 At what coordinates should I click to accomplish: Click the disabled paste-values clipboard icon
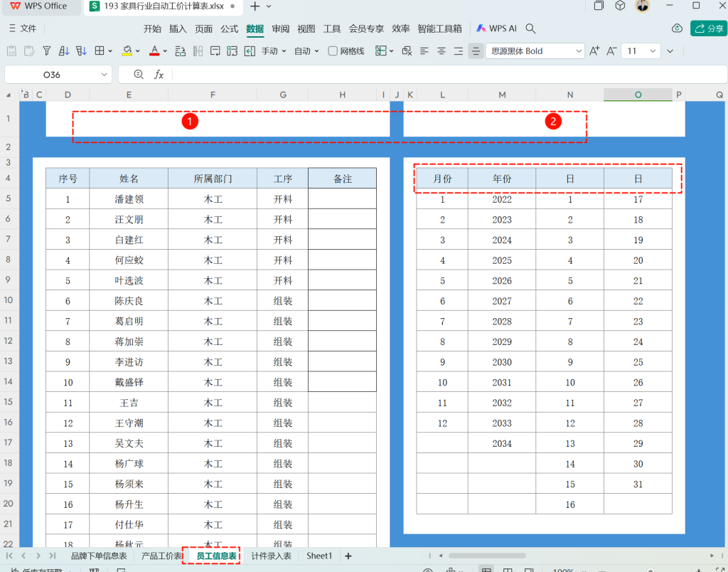[12, 51]
